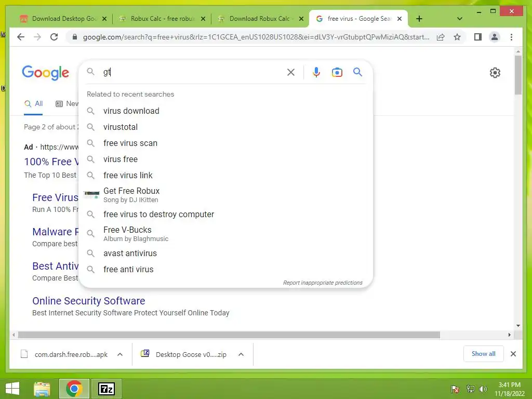Open 7-Zip from the taskbar
The width and height of the screenshot is (532, 399).
[107, 389]
